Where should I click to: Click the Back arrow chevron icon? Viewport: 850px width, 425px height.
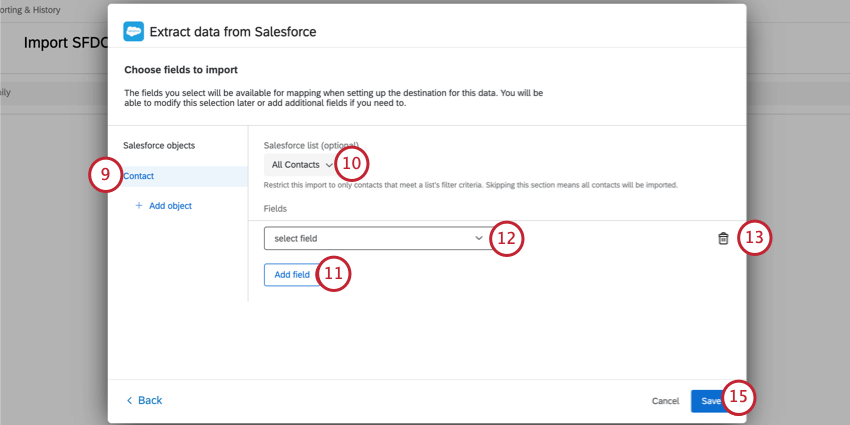tap(129, 401)
